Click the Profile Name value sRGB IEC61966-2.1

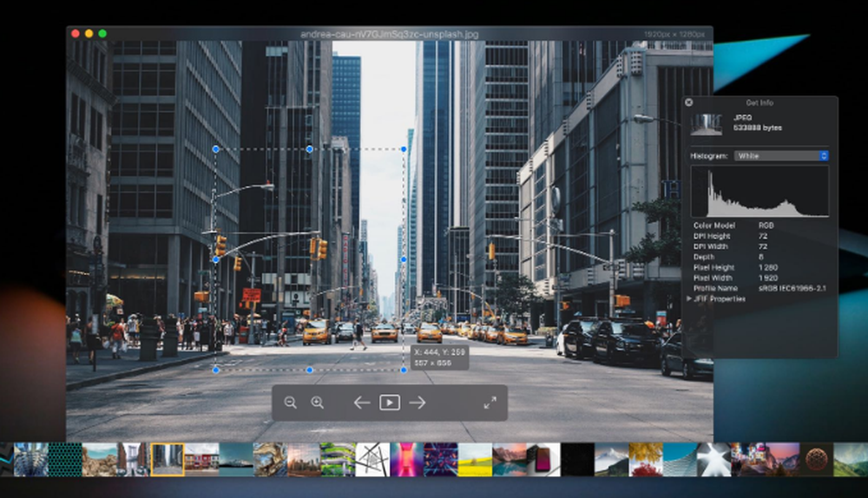792,288
